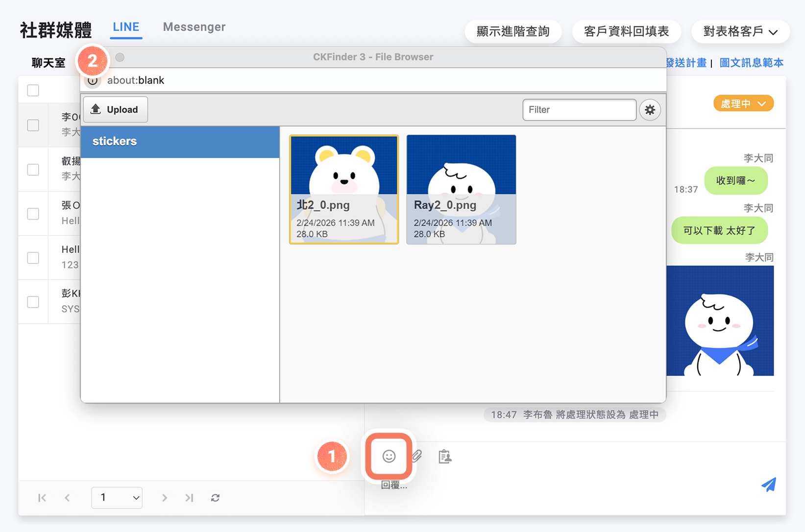
Task: Select the LINE tab
Action: (126, 27)
